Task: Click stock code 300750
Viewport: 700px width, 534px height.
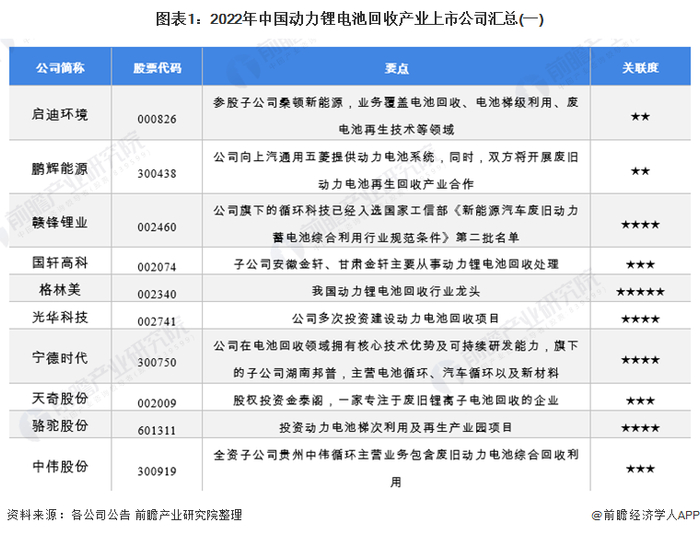Action: click(x=157, y=362)
